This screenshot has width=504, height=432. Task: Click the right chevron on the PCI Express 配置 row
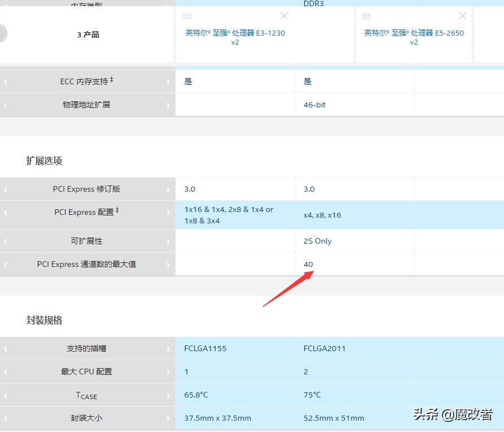tap(168, 213)
